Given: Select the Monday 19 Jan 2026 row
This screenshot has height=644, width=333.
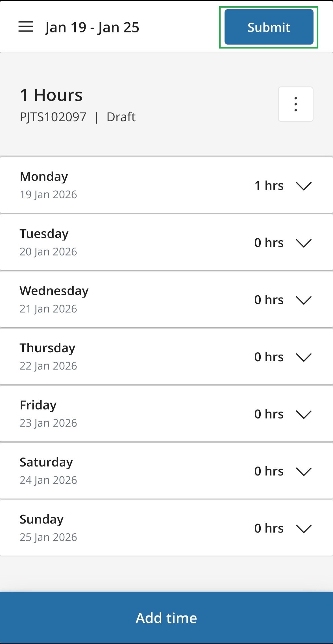Looking at the screenshot, I should pos(127,185).
